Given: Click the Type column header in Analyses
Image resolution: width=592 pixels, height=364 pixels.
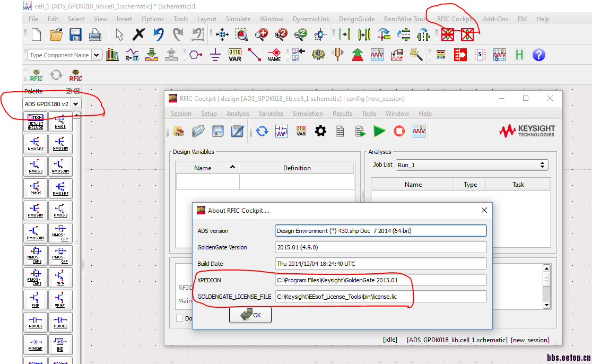Looking at the screenshot, I should point(470,185).
